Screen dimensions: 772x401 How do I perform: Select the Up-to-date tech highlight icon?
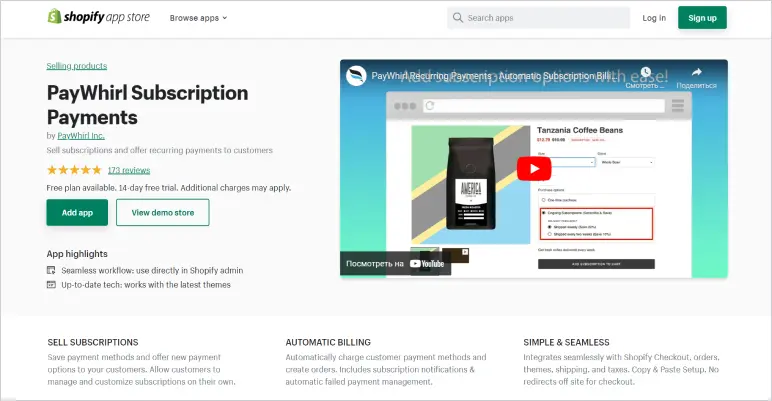[51, 284]
